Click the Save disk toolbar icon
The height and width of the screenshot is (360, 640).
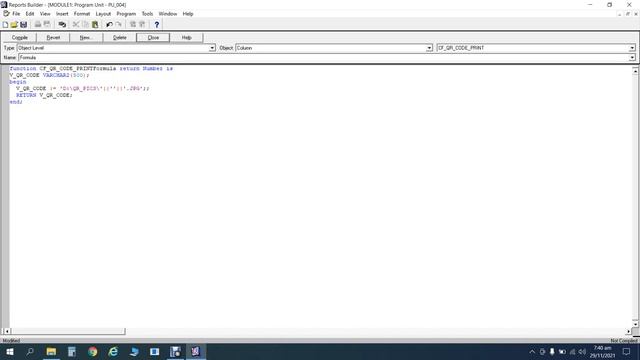(x=23, y=24)
